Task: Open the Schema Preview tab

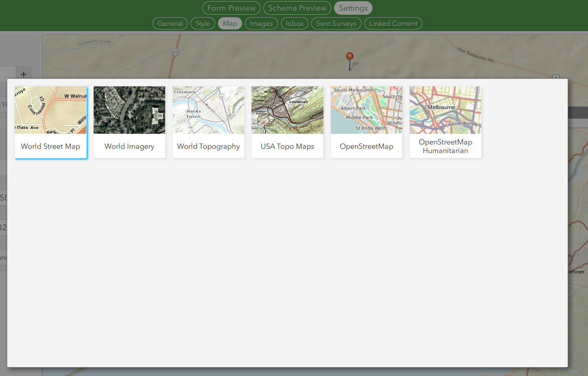Action: 297,8
